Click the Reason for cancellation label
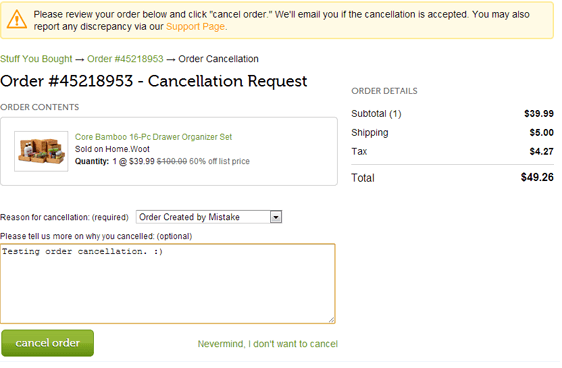This screenshot has height=368, width=562. pos(64,218)
